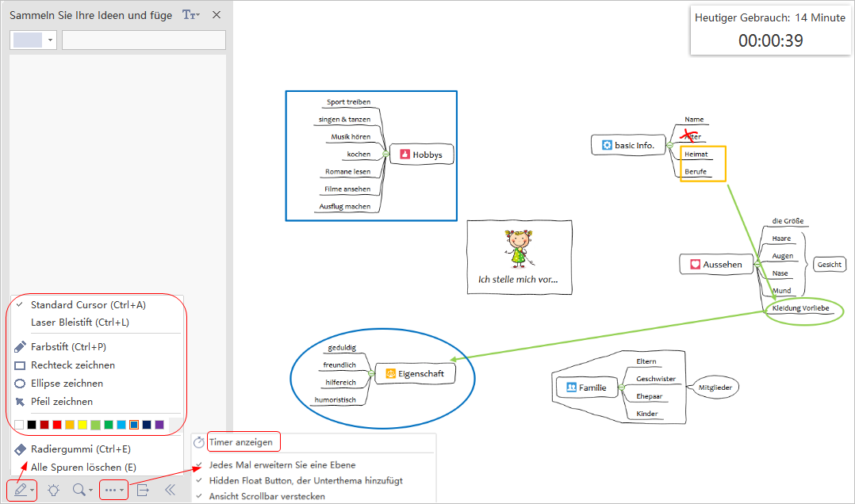Collapse the Hobbys branch toggle
Viewport: 855px width, 504px height.
point(385,155)
